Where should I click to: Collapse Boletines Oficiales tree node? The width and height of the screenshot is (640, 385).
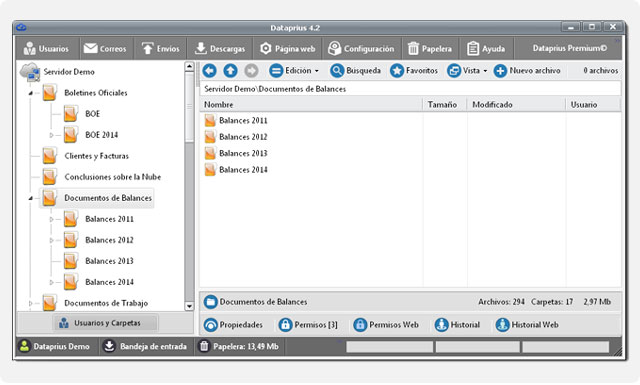31,93
